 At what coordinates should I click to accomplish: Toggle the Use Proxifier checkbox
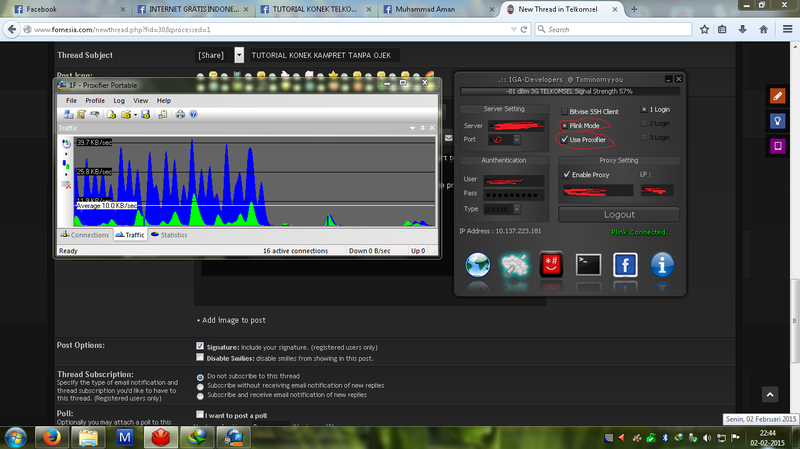click(x=564, y=139)
